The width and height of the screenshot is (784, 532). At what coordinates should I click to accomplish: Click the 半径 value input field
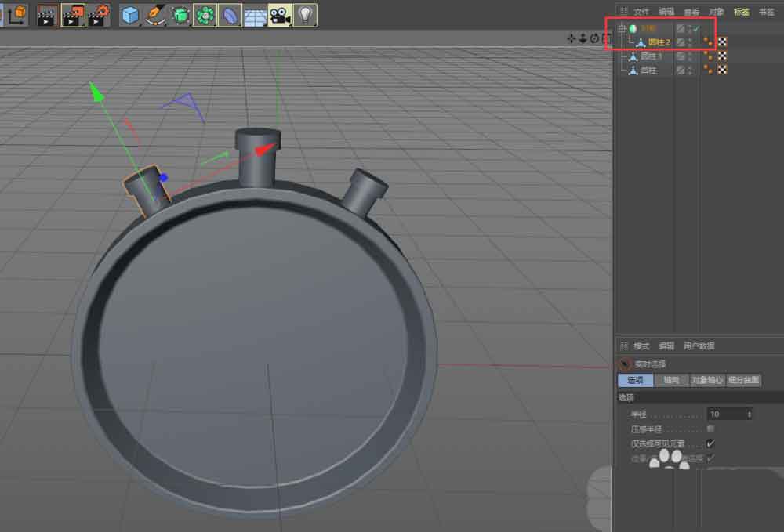(726, 414)
